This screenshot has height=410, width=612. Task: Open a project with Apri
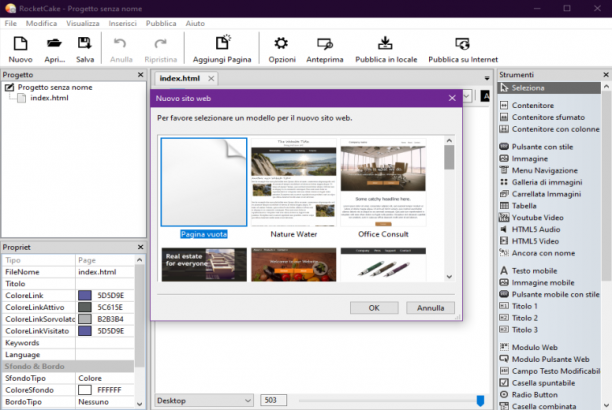55,49
